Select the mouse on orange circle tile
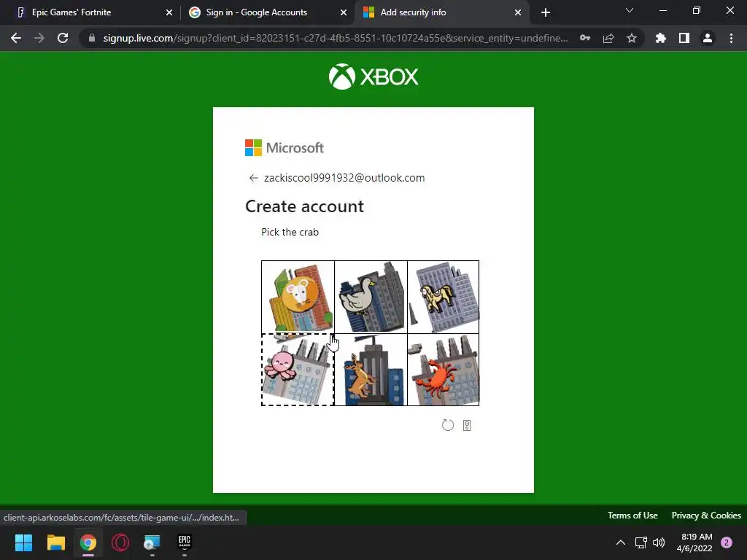This screenshot has height=560, width=747. pos(298,297)
